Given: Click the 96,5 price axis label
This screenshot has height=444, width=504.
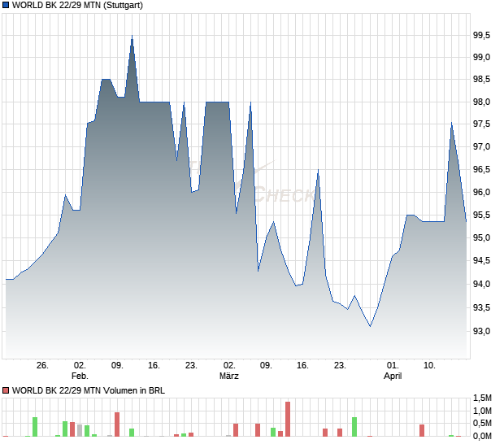Looking at the screenshot, I should (481, 169).
